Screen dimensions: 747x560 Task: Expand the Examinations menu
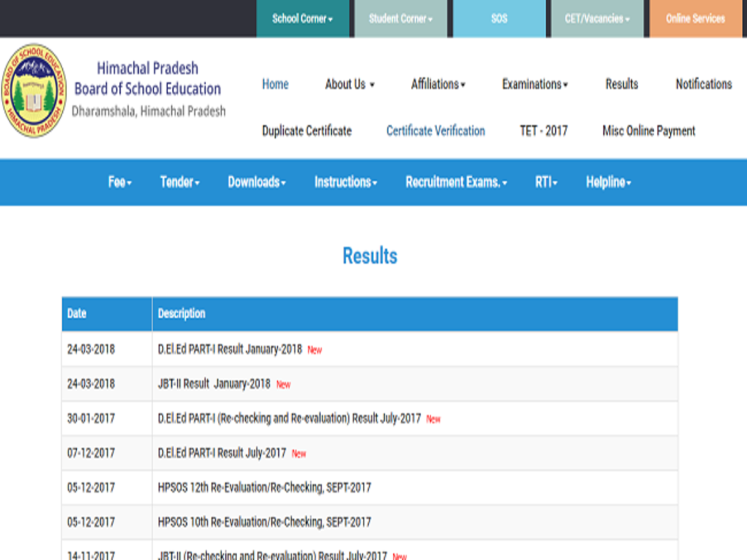(535, 84)
